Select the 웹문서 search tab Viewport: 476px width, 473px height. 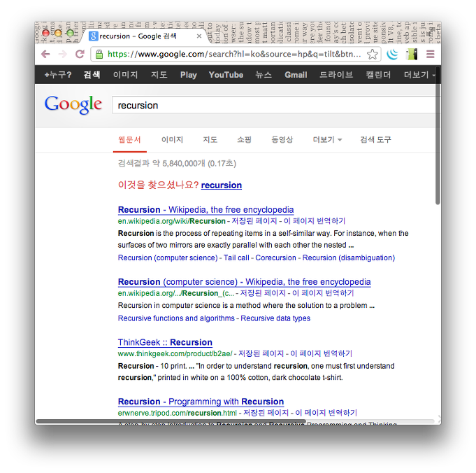point(129,140)
